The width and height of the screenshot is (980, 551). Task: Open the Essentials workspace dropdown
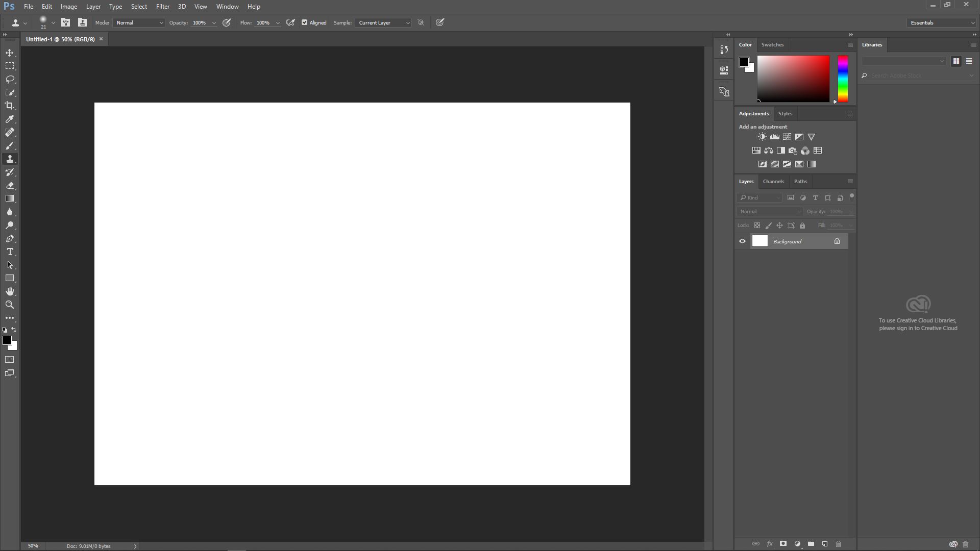942,22
